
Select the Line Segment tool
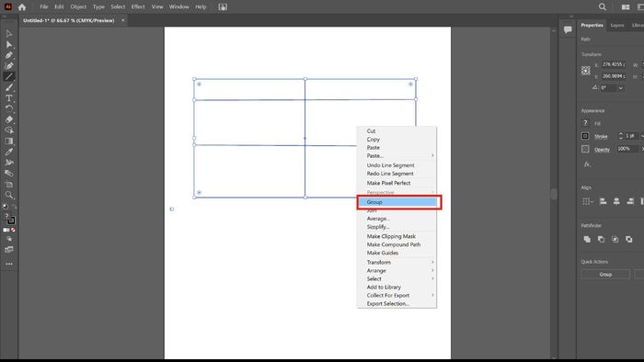(9, 76)
